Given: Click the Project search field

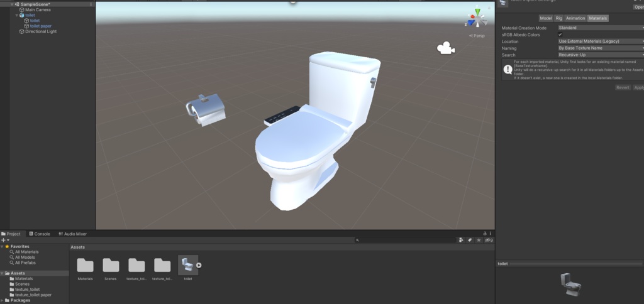Looking at the screenshot, I should click(x=406, y=240).
